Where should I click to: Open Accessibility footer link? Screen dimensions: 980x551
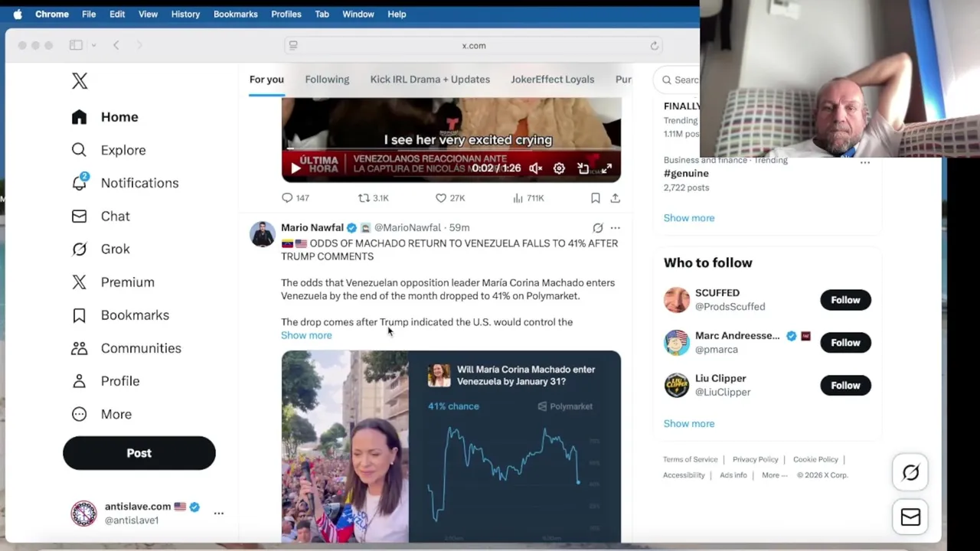(684, 475)
